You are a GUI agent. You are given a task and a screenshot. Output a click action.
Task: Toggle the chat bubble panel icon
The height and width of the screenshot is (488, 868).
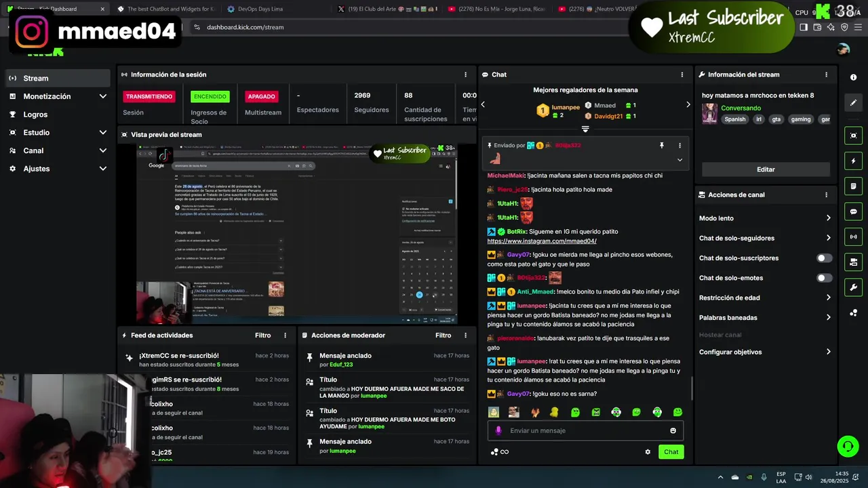853,211
